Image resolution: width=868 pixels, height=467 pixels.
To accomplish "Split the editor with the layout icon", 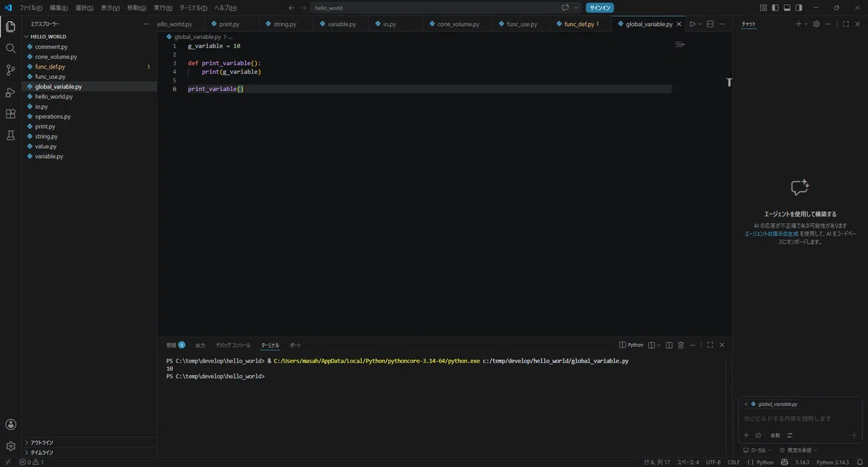I will pos(710,24).
